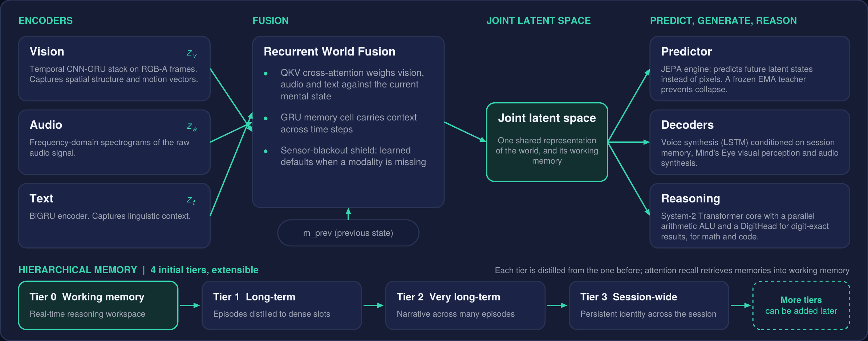Click the Vision encoder heading
Viewport: 868px width, 341px height.
point(47,52)
